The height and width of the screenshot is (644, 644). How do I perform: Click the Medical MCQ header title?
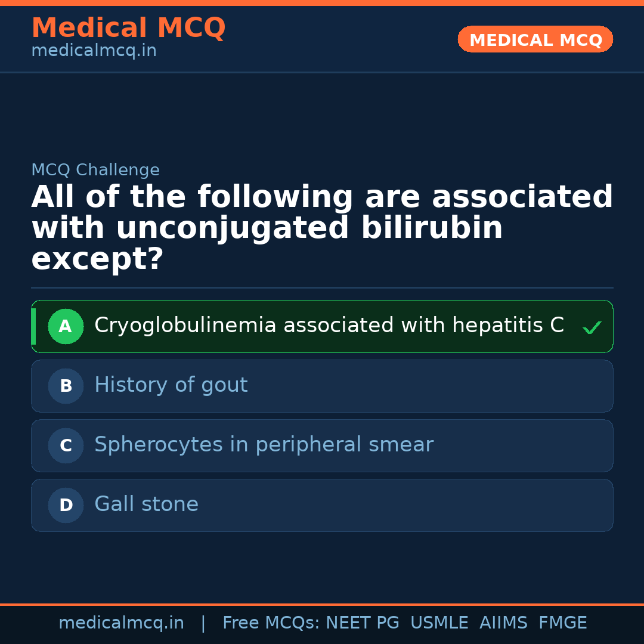[x=128, y=28]
